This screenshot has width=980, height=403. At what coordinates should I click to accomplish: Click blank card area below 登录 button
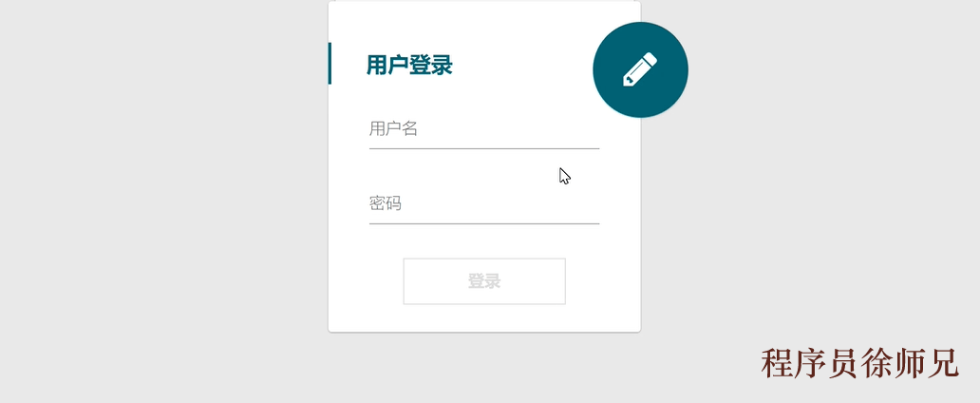coord(484,317)
